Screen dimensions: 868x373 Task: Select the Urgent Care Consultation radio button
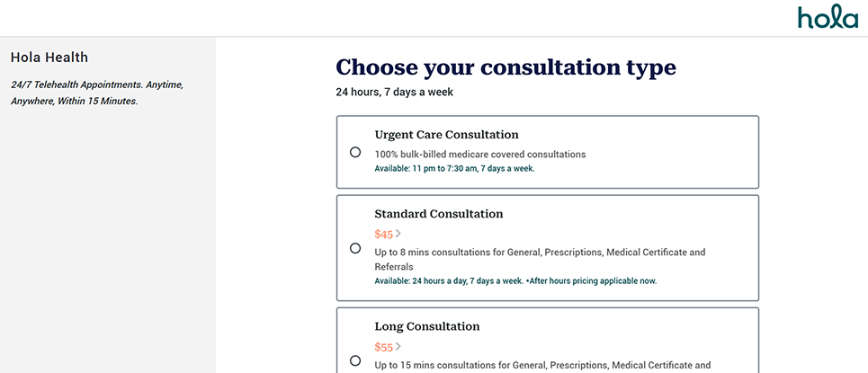[355, 152]
